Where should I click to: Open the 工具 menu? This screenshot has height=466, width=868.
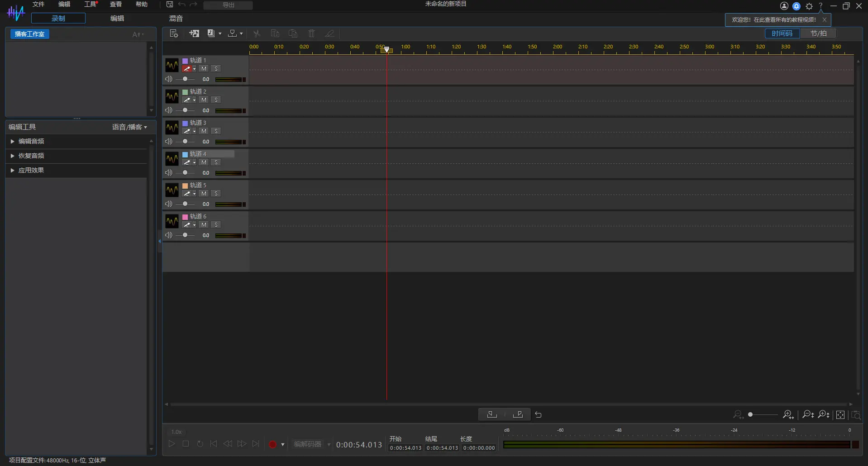pos(91,4)
